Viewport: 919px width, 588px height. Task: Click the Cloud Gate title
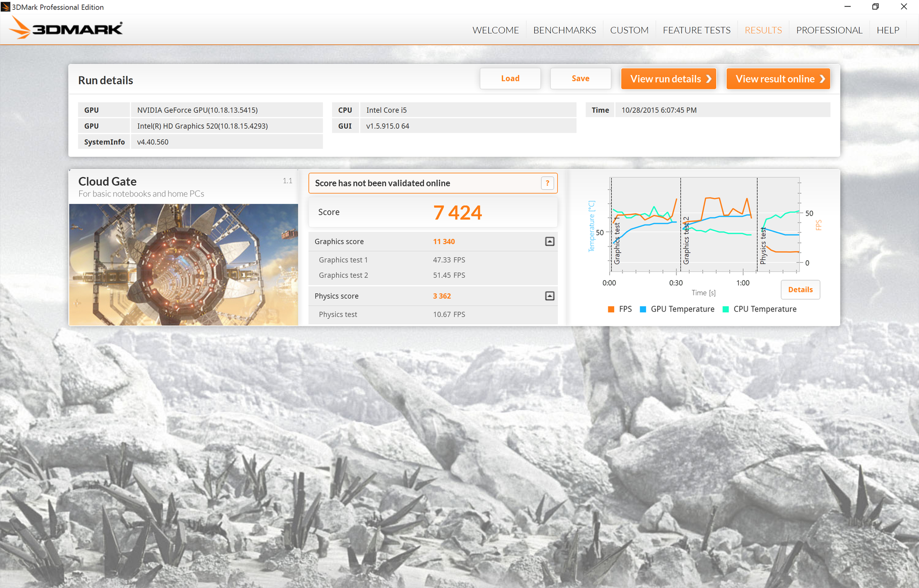(107, 181)
